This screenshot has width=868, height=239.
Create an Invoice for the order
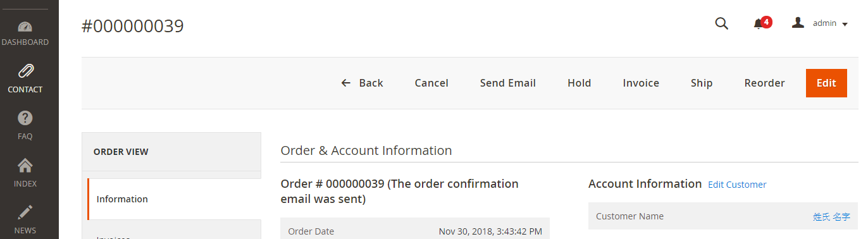point(641,83)
